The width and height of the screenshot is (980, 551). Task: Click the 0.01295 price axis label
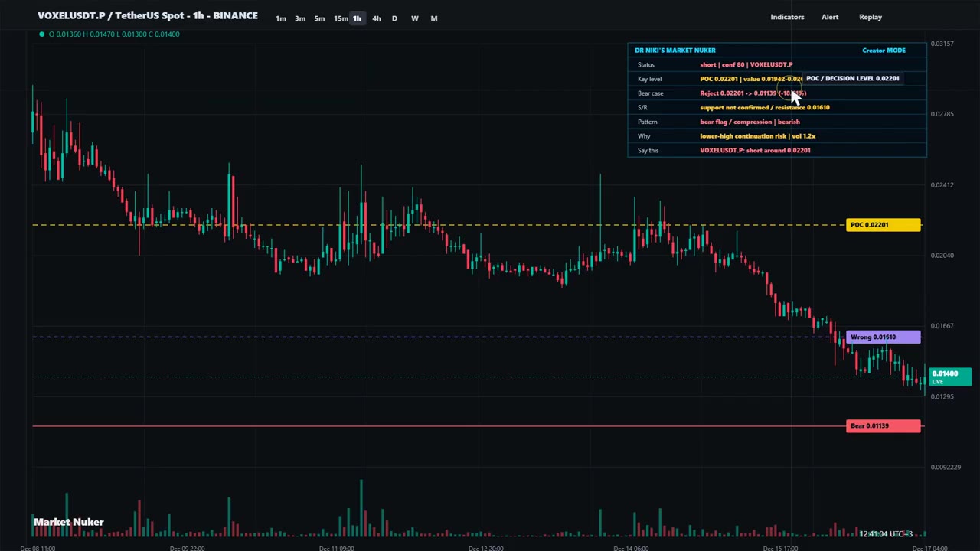click(x=942, y=396)
